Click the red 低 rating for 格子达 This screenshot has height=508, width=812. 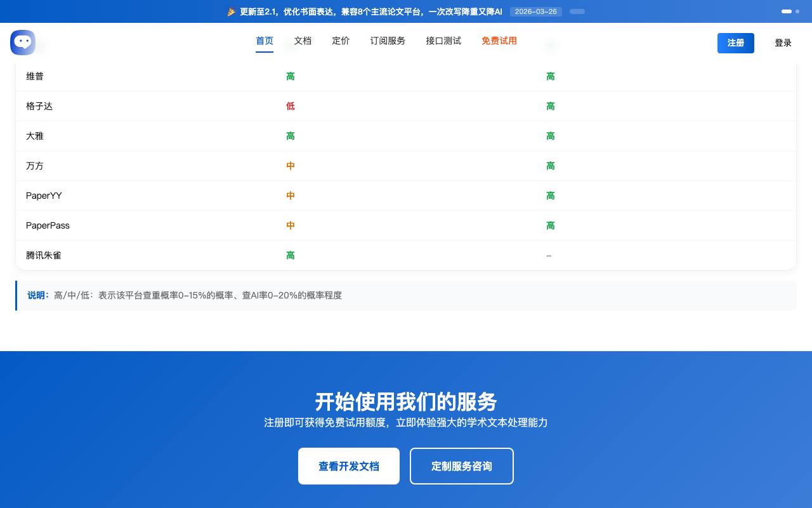click(291, 106)
